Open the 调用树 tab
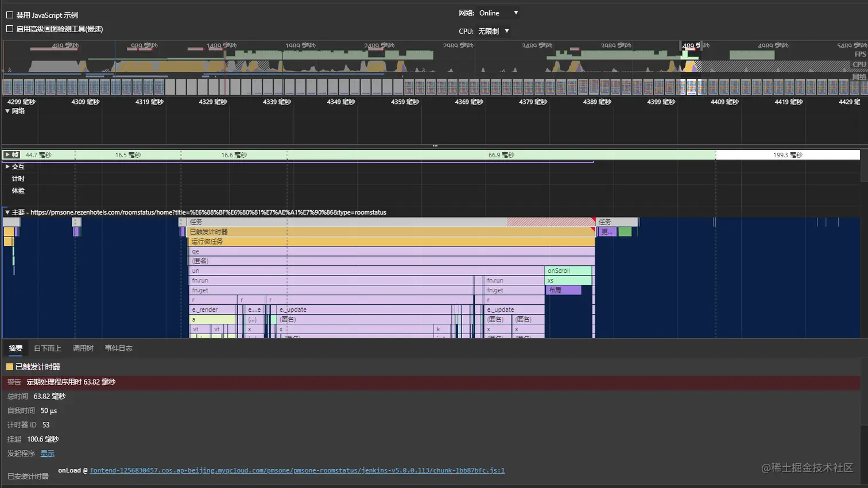 [83, 348]
